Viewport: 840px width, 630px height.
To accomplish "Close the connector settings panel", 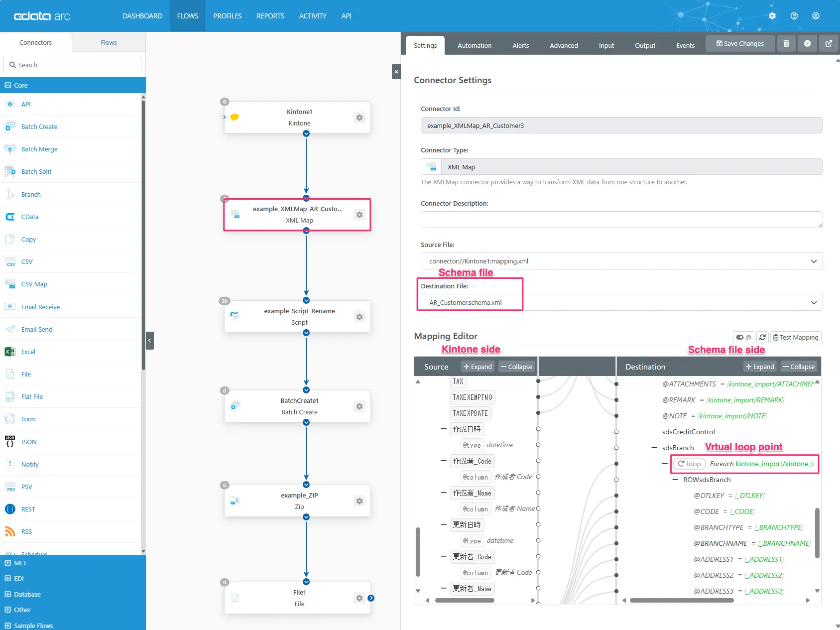I will 396,72.
